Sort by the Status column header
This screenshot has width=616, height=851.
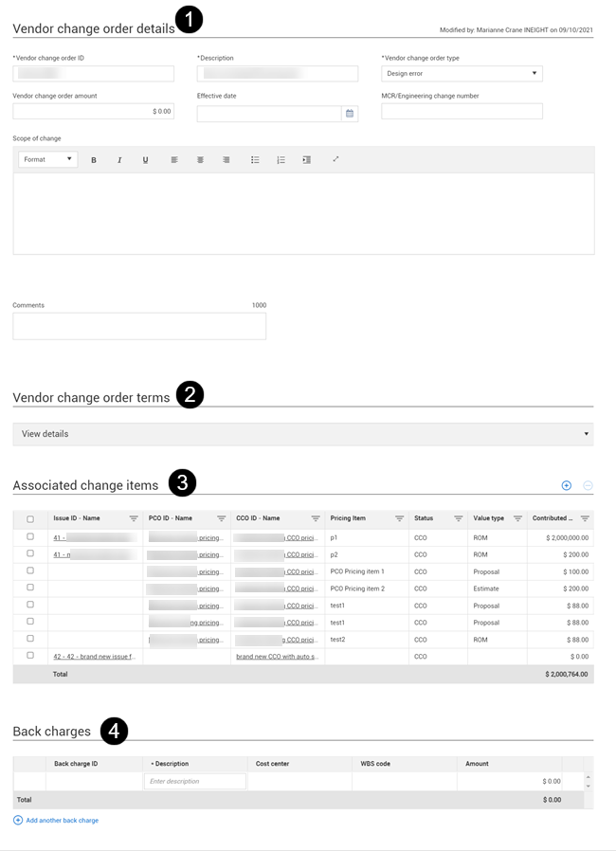424,518
